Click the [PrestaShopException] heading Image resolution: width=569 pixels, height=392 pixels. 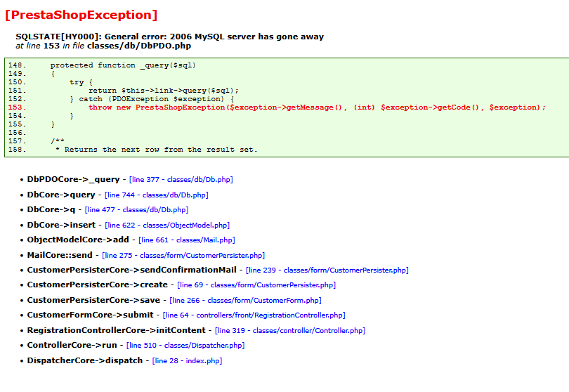coord(81,15)
